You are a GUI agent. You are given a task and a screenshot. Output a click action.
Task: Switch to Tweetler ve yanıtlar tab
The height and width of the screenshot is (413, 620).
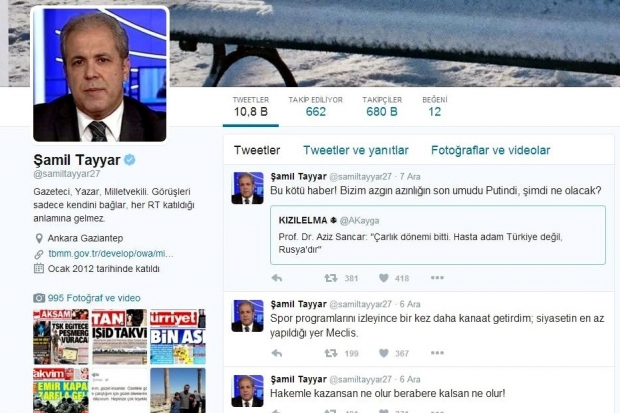pos(356,150)
